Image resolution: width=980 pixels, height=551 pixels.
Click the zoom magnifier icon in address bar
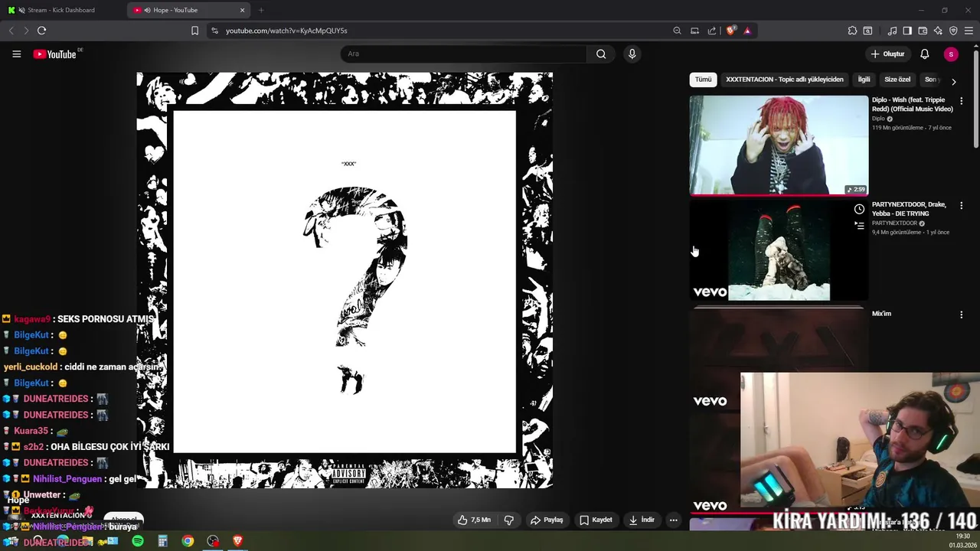point(677,31)
